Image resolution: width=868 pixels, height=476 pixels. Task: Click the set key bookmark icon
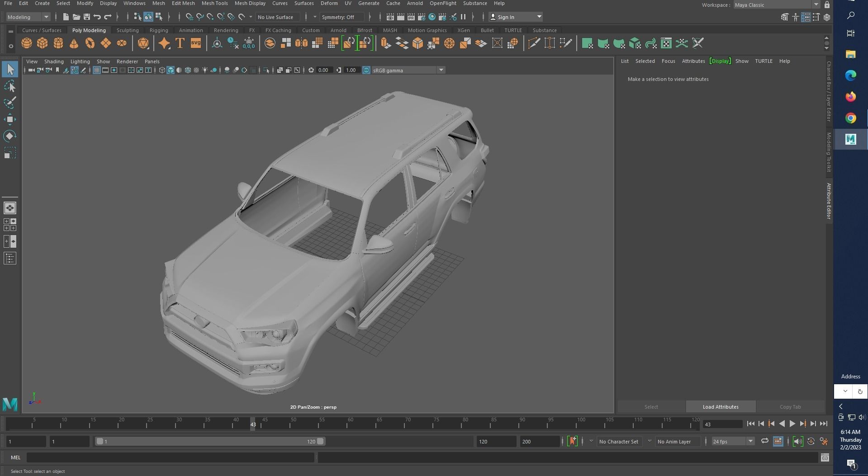[x=573, y=441]
